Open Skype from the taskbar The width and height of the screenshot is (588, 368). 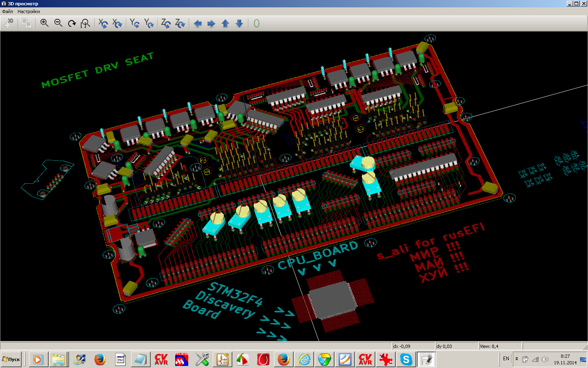pyautogui.click(x=406, y=359)
